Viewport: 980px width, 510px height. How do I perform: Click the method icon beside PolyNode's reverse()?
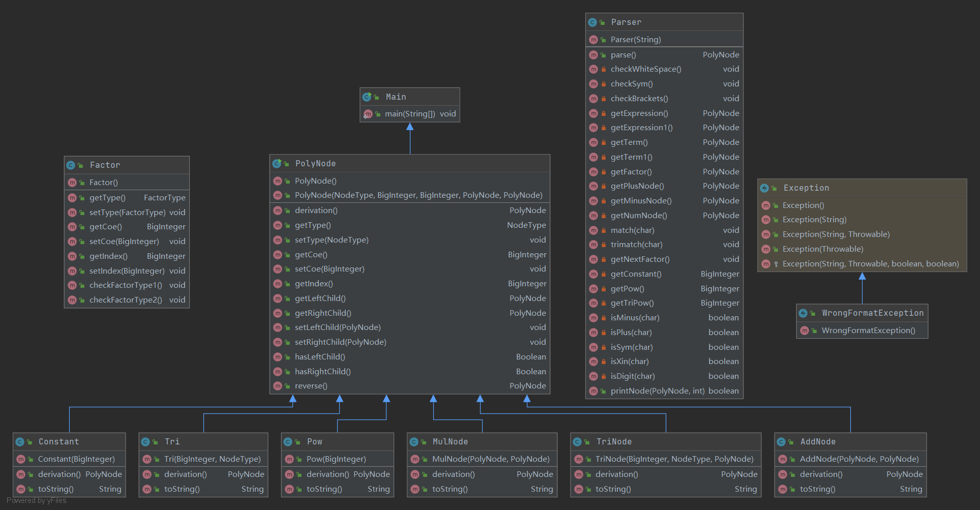(278, 386)
